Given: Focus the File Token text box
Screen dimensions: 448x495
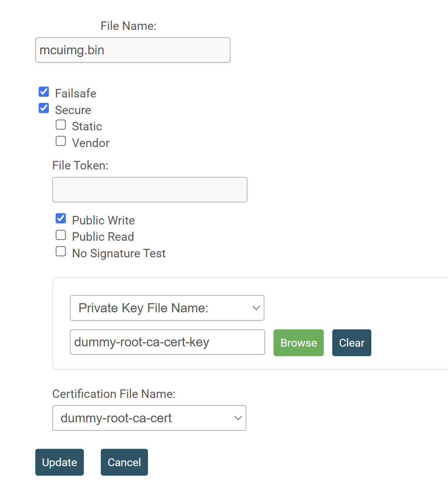Looking at the screenshot, I should pyautogui.click(x=150, y=189).
